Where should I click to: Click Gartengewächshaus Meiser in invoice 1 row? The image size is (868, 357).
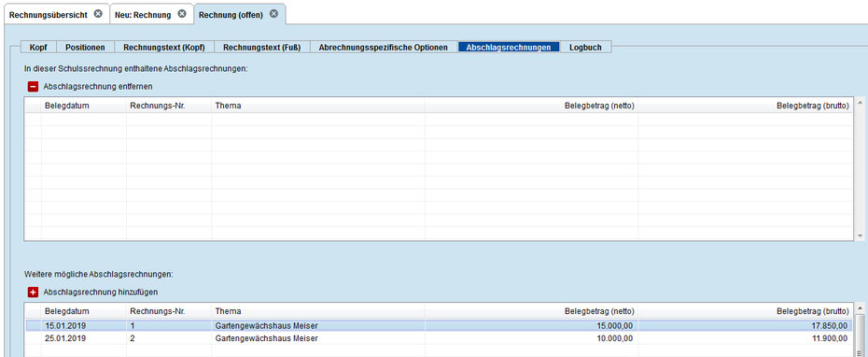coord(267,325)
